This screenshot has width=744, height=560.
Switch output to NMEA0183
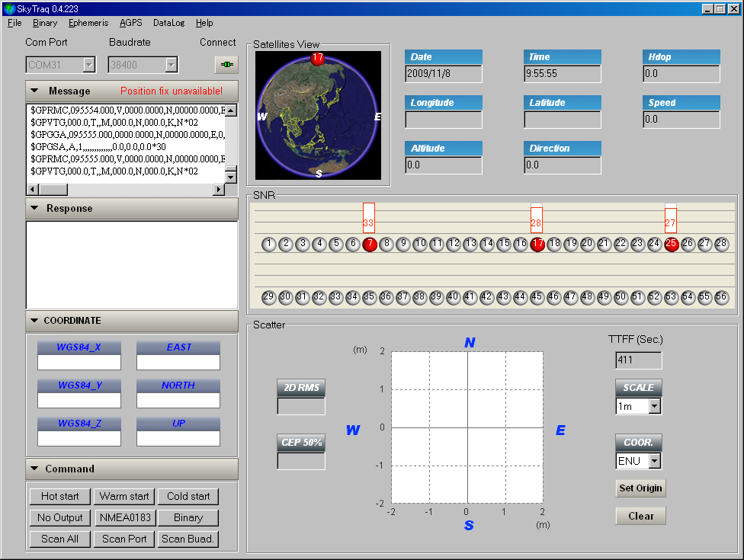pos(124,518)
